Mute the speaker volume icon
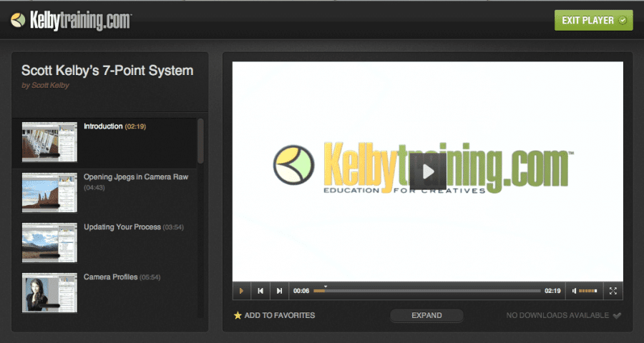This screenshot has height=343, width=644. coord(574,291)
